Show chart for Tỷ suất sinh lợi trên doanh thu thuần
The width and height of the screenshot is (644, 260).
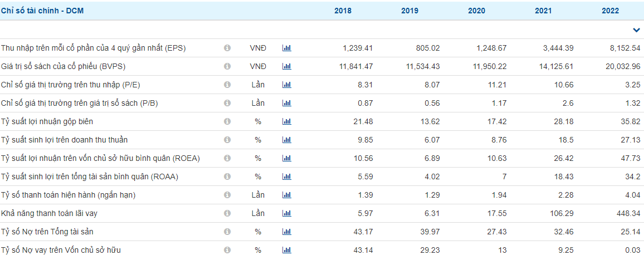(x=287, y=140)
